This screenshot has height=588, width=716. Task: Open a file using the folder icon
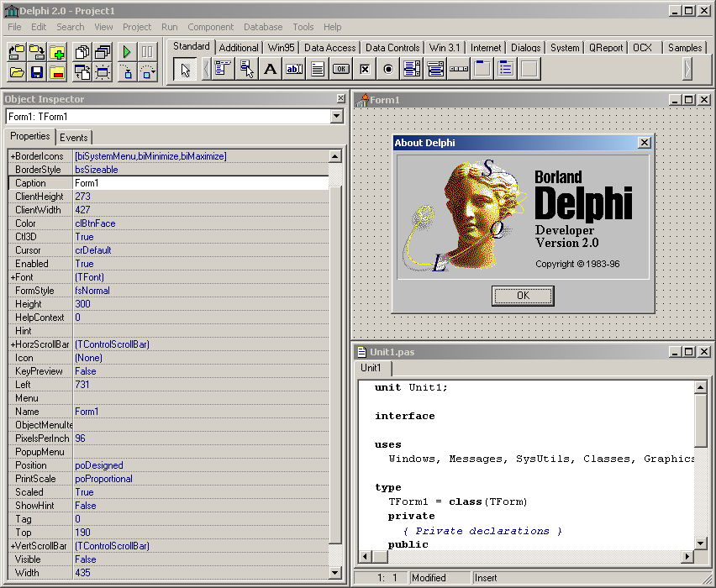click(17, 72)
